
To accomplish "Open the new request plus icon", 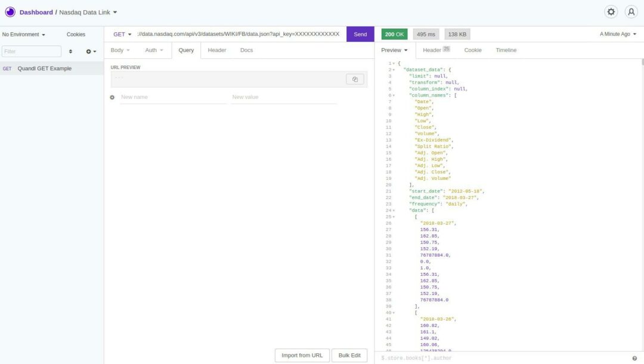I will [x=89, y=51].
